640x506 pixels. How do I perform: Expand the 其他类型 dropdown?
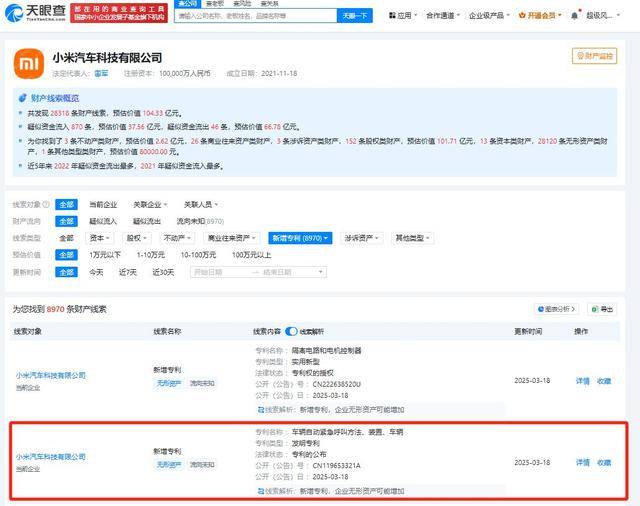tap(412, 238)
